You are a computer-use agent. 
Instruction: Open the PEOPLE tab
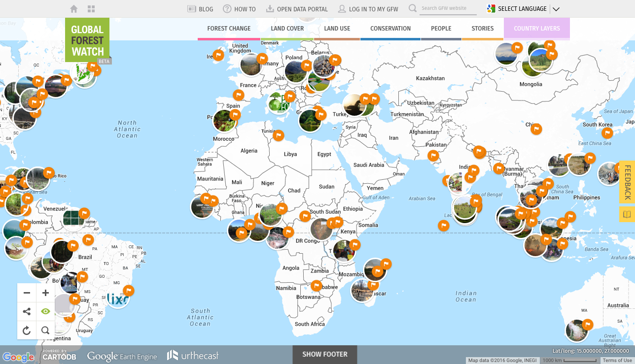441,29
